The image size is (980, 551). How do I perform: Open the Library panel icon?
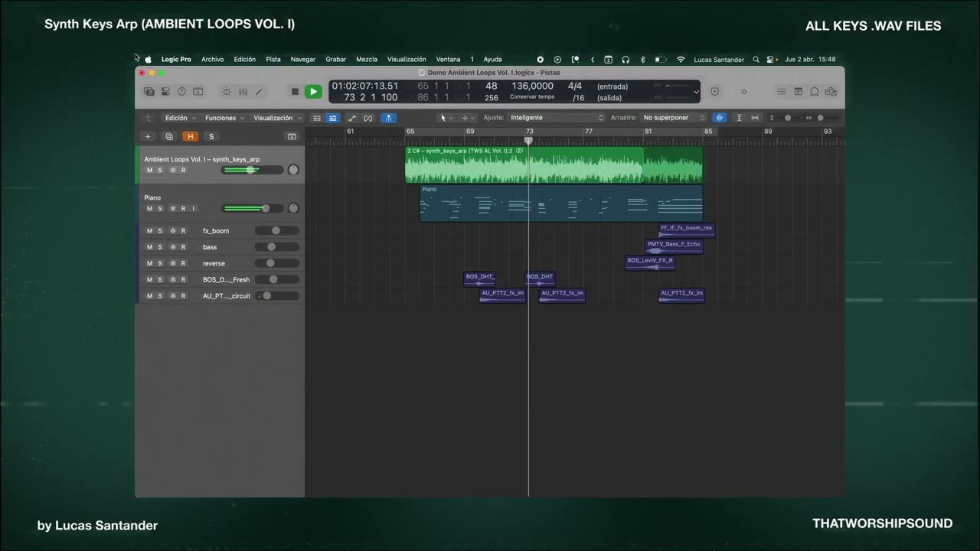point(149,92)
